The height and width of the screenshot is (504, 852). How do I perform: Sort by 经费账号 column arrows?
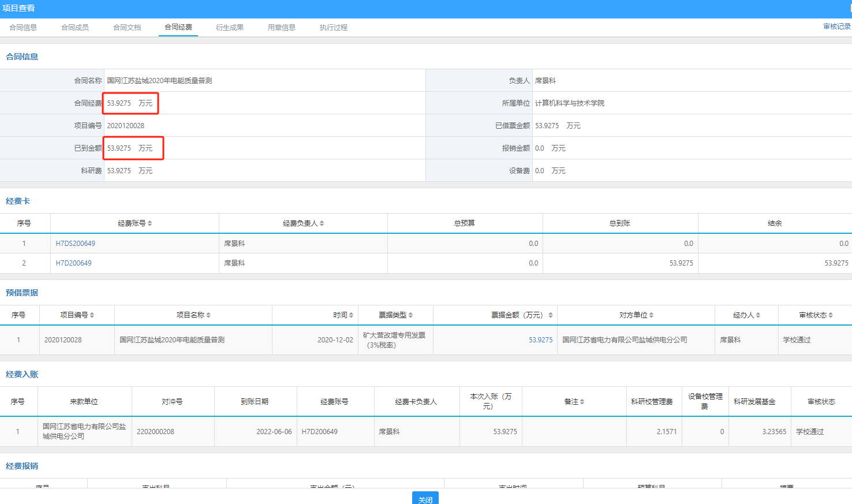click(x=150, y=223)
